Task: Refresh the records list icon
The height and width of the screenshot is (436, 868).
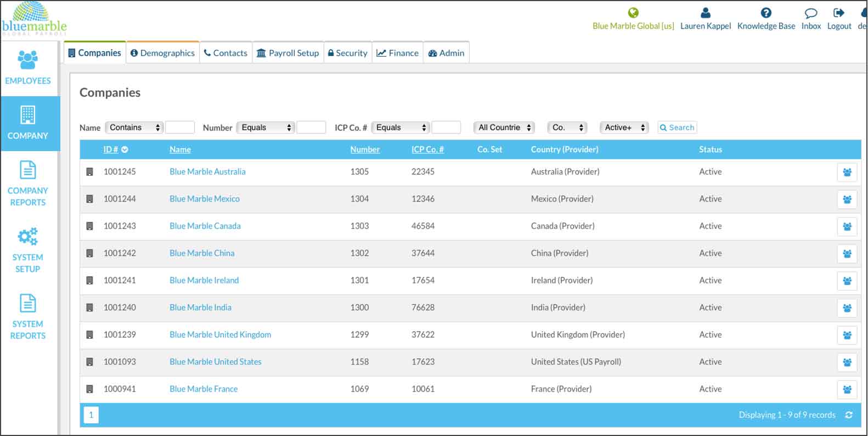Action: click(x=849, y=415)
